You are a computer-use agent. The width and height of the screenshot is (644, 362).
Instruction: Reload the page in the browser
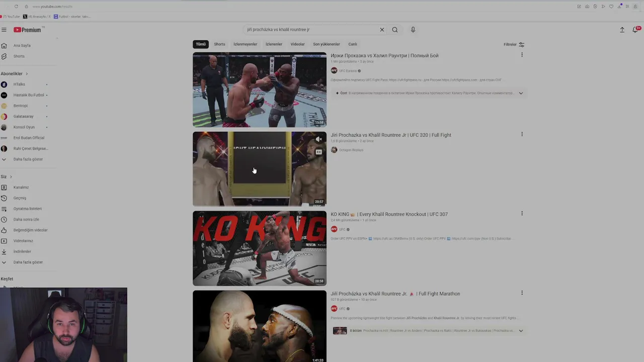pos(16,7)
